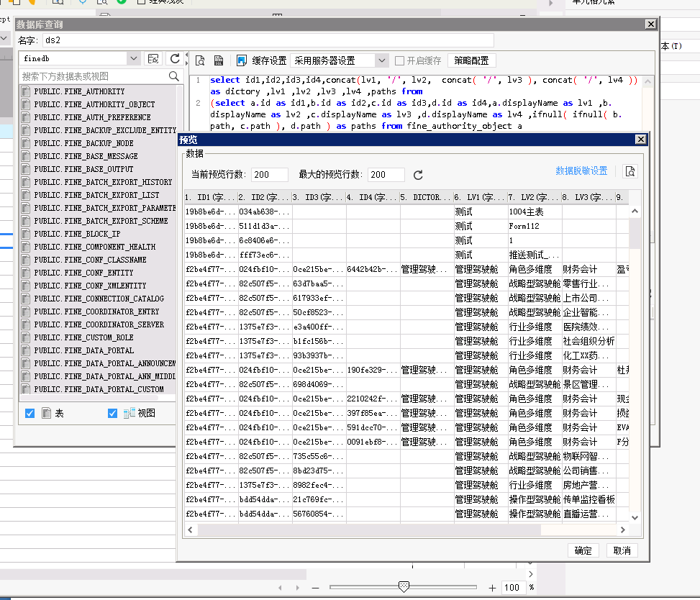Click the 确定 button in preview dialog
This screenshot has height=600, width=700.
[583, 550]
